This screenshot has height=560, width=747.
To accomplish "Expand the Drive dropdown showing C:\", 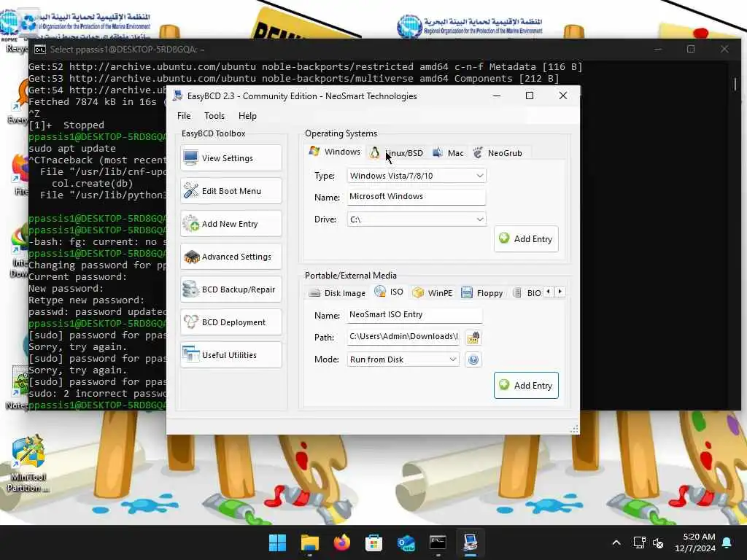I will [x=417, y=219].
